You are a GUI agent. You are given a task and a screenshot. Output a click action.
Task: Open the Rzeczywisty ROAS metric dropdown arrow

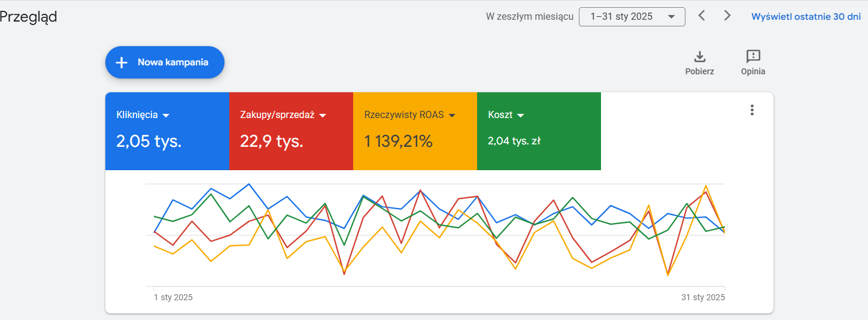452,115
